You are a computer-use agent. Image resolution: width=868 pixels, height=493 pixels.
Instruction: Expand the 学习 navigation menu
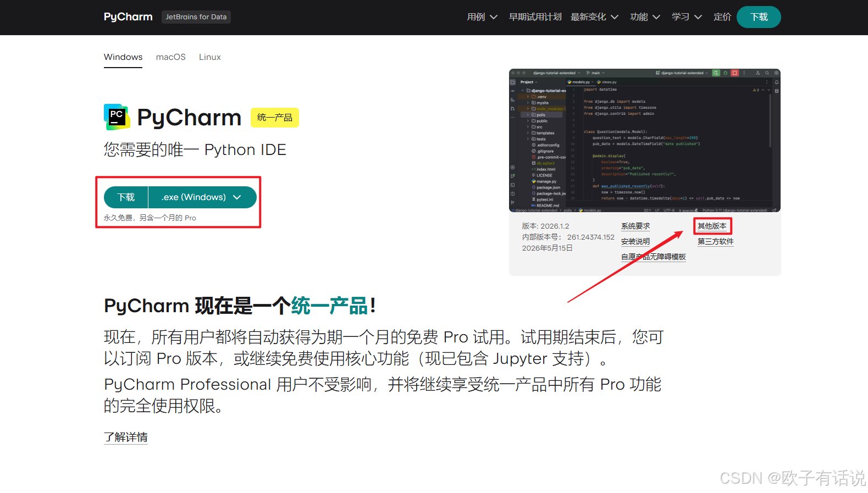click(687, 17)
